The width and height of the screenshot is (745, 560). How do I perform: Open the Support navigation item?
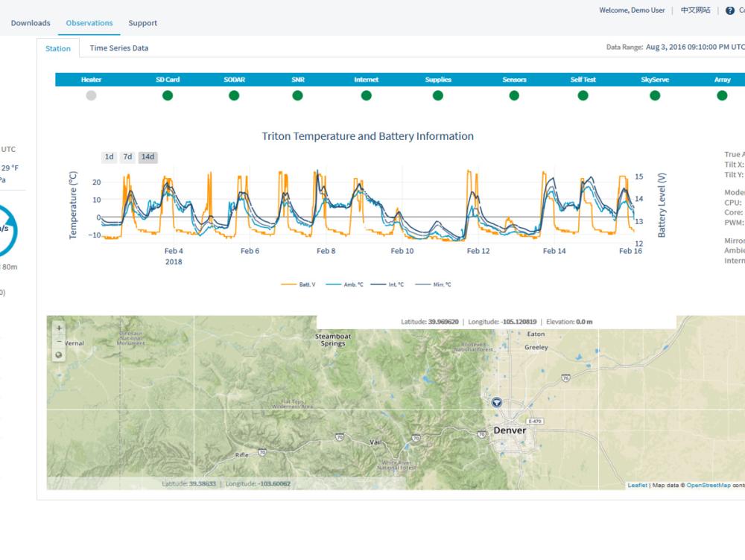pyautogui.click(x=142, y=23)
